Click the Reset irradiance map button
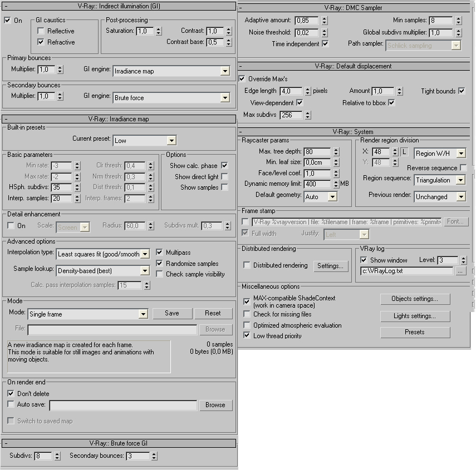The width and height of the screenshot is (476, 470). click(213, 313)
